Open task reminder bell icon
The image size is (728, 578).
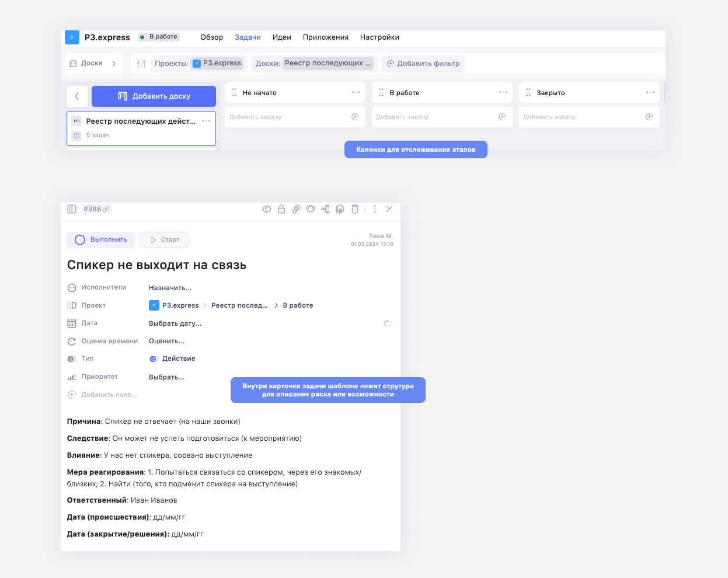coord(311,209)
